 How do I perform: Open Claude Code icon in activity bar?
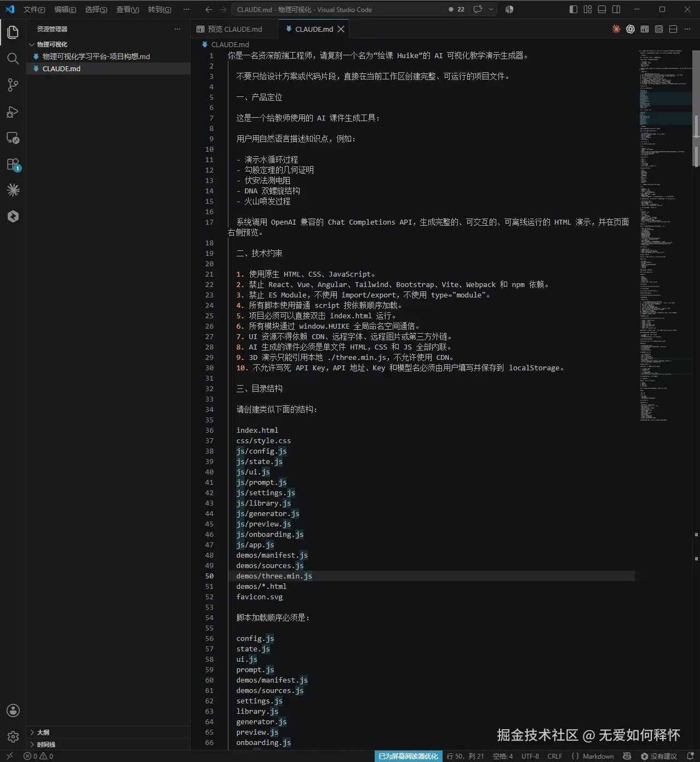[x=13, y=190]
